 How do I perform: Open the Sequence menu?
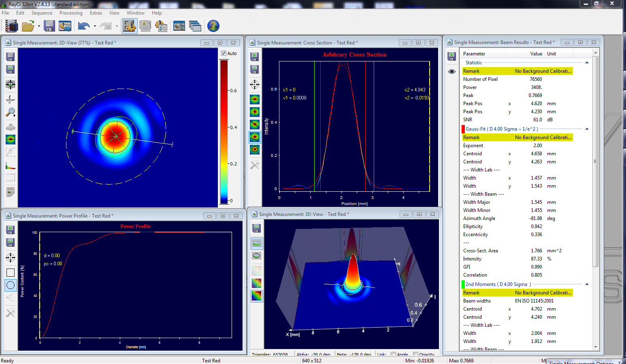42,13
